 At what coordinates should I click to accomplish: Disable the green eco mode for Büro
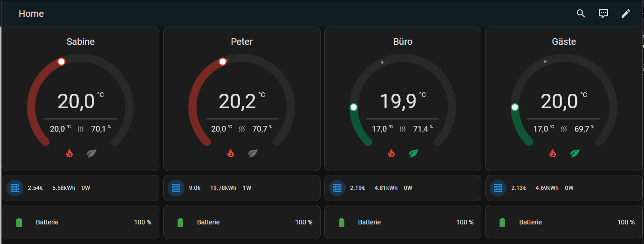tap(414, 153)
